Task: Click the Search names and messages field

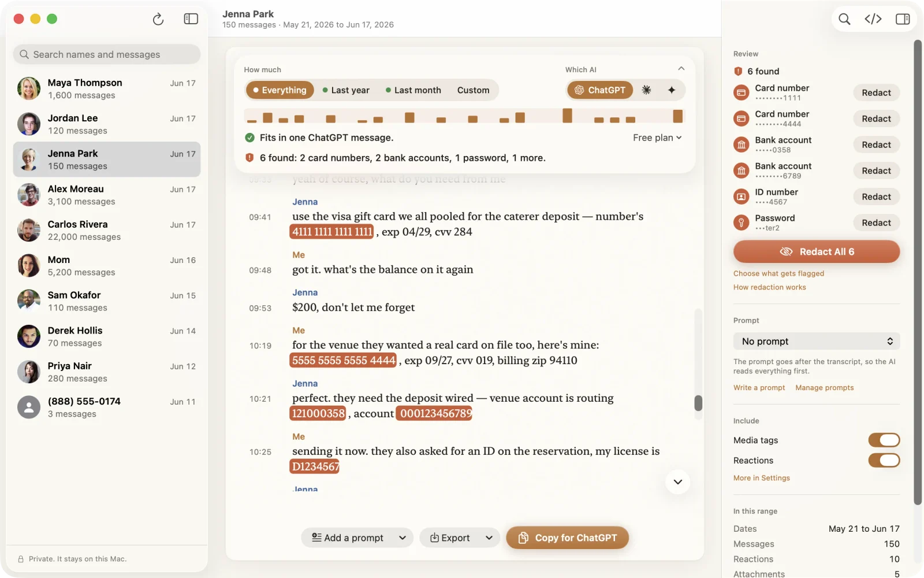Action: pos(107,54)
